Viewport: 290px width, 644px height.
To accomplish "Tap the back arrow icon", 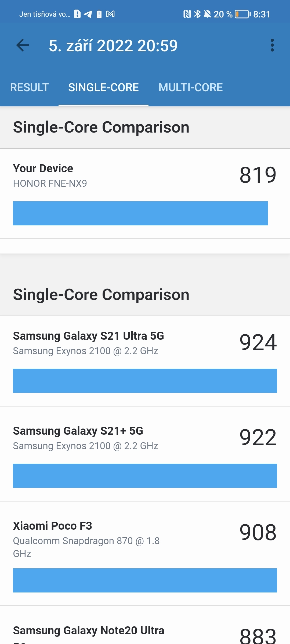I will pos(23,45).
